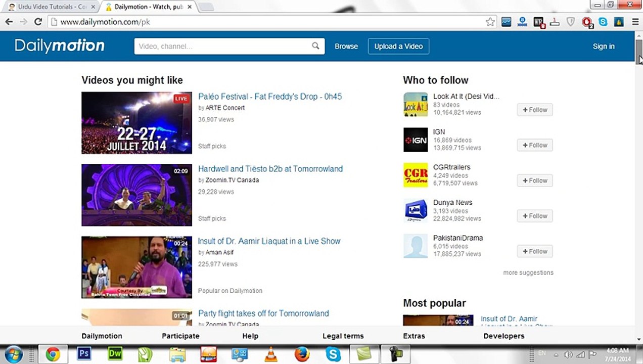
Task: Open the Paléo Festival video thumbnail
Action: (136, 123)
